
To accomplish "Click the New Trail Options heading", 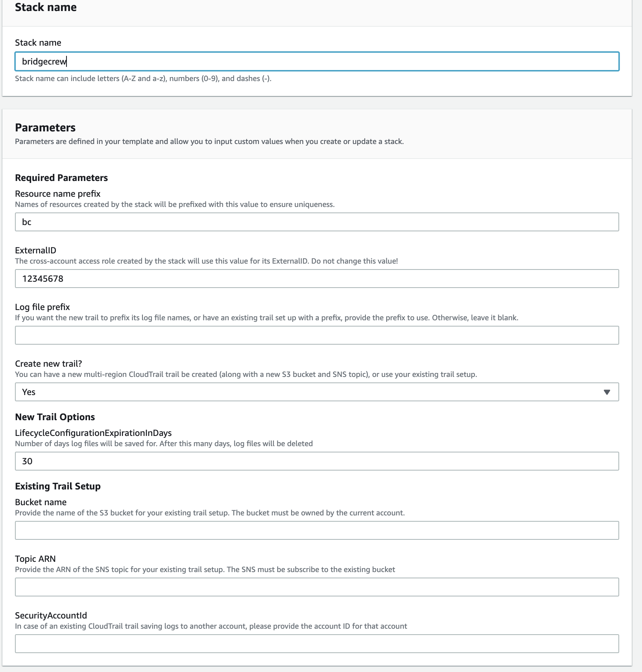I will pyautogui.click(x=55, y=417).
